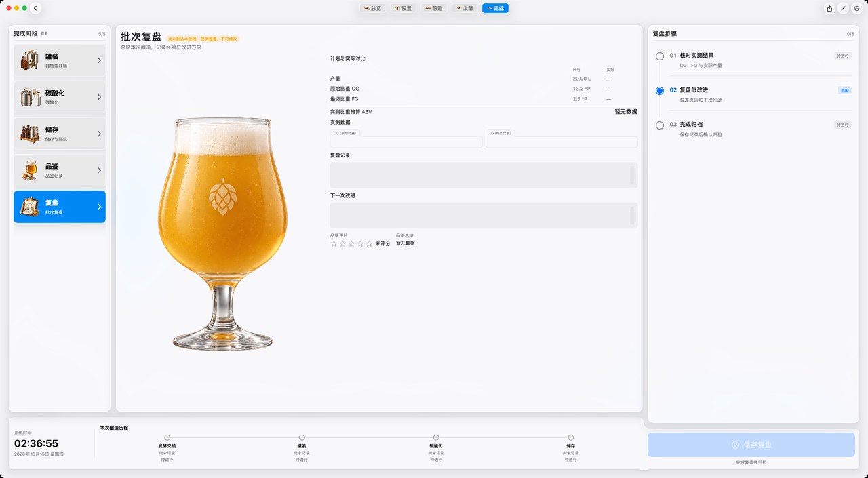
Task: Expand the 碳酸化 stage chevron
Action: pos(99,98)
